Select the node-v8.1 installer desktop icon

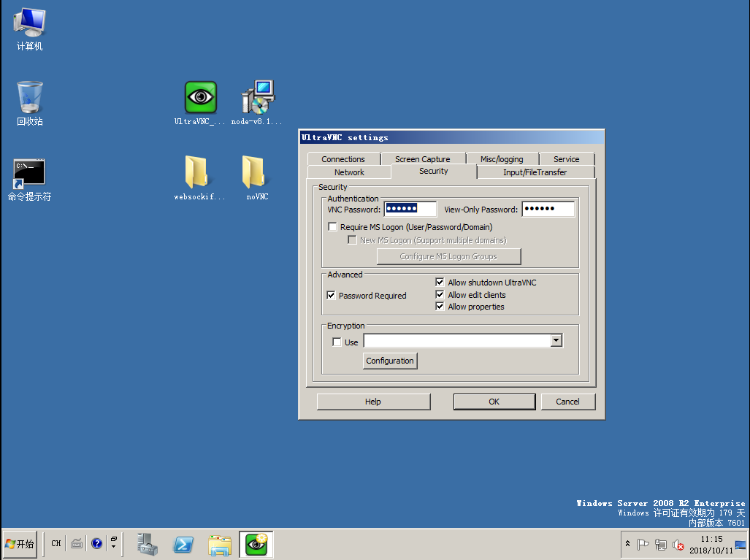point(257,103)
